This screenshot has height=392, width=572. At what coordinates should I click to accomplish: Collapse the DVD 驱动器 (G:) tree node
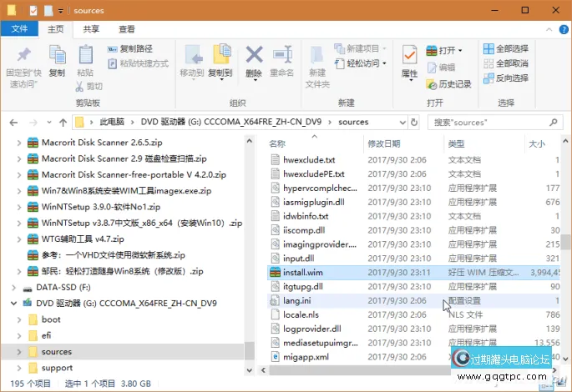[14, 303]
